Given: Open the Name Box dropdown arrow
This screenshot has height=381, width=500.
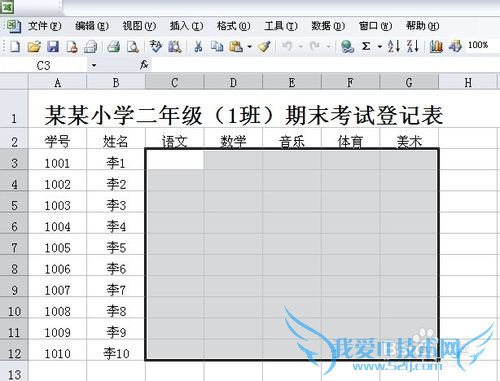Looking at the screenshot, I should tap(94, 65).
